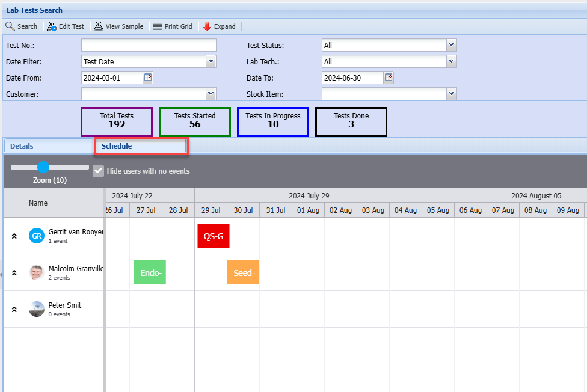The height and width of the screenshot is (392, 587).
Task: Click the Test No. input field
Action: point(149,46)
